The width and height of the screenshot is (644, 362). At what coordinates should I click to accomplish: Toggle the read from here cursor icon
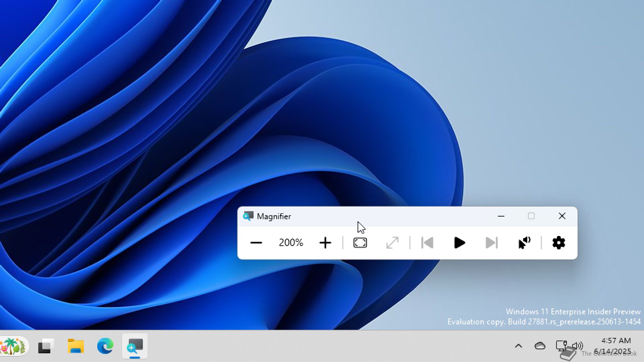524,243
